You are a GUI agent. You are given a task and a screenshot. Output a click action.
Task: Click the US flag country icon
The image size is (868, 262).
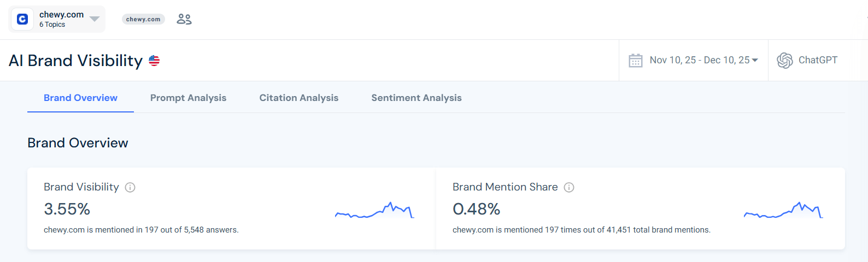pyautogui.click(x=154, y=61)
